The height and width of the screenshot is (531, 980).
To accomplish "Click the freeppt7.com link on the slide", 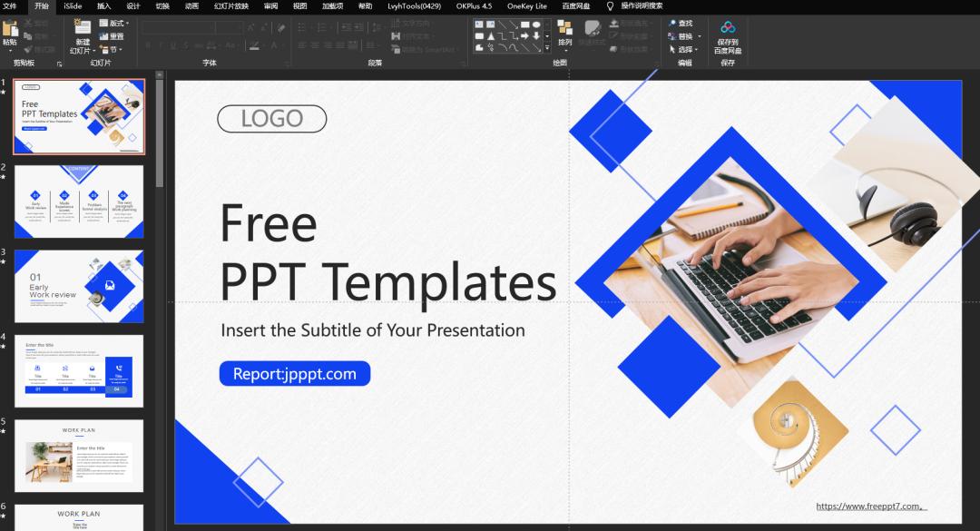I will click(869, 506).
